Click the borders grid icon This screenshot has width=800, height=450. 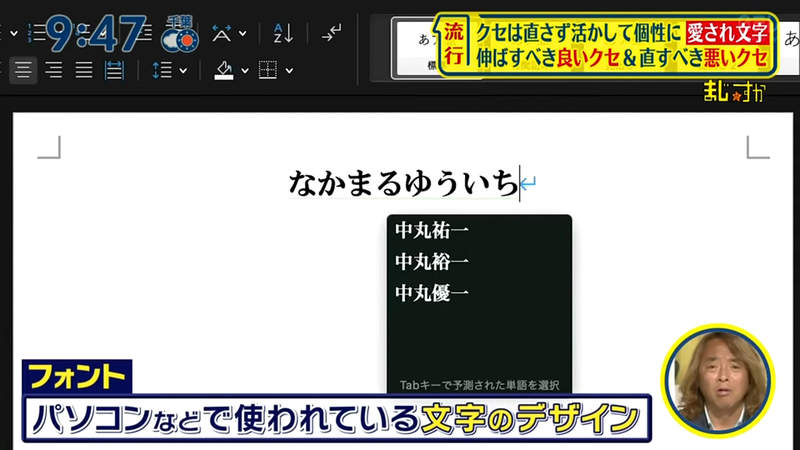coord(267,70)
